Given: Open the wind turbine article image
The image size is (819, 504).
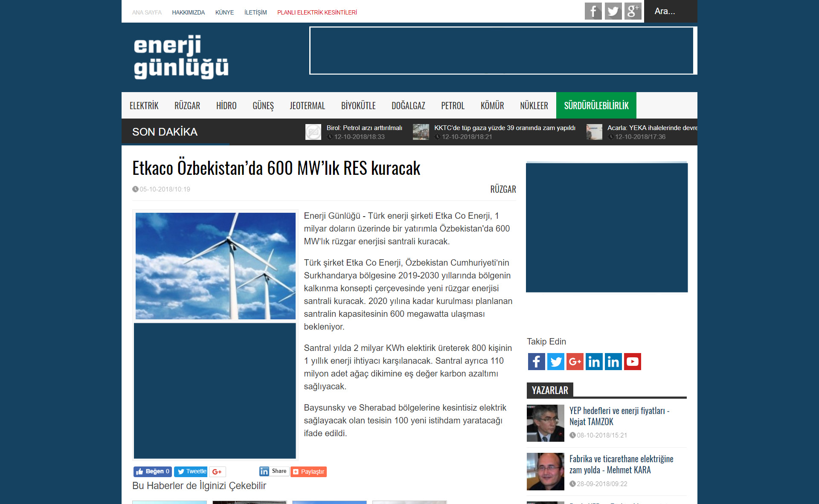Looking at the screenshot, I should coord(215,266).
